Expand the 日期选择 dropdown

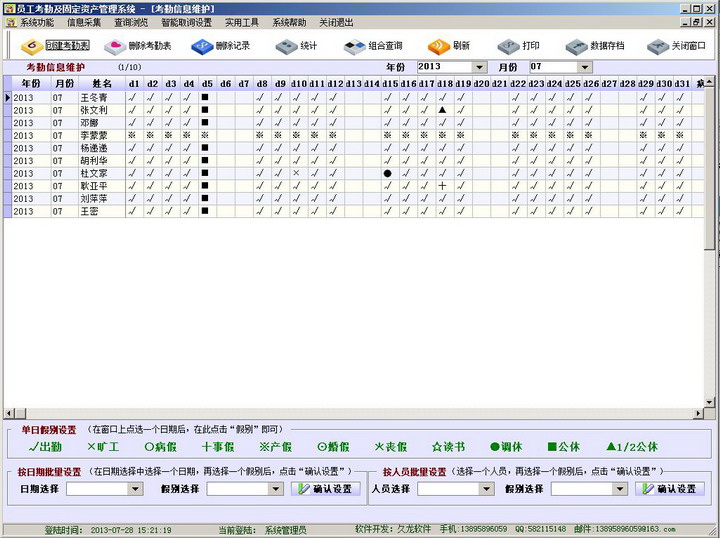click(x=135, y=489)
